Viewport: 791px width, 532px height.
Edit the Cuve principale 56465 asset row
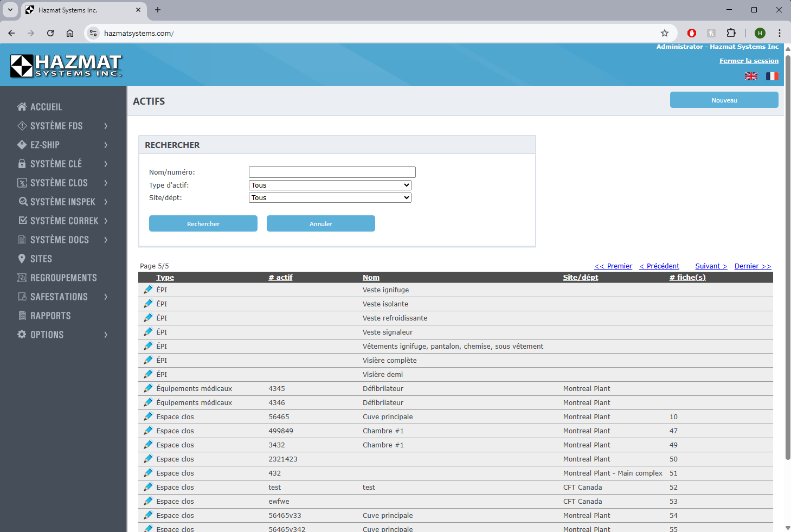coord(148,417)
